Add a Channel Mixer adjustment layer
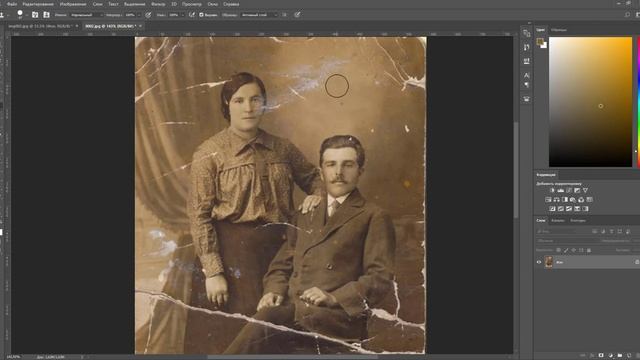The height and width of the screenshot is (360, 640). (581, 200)
